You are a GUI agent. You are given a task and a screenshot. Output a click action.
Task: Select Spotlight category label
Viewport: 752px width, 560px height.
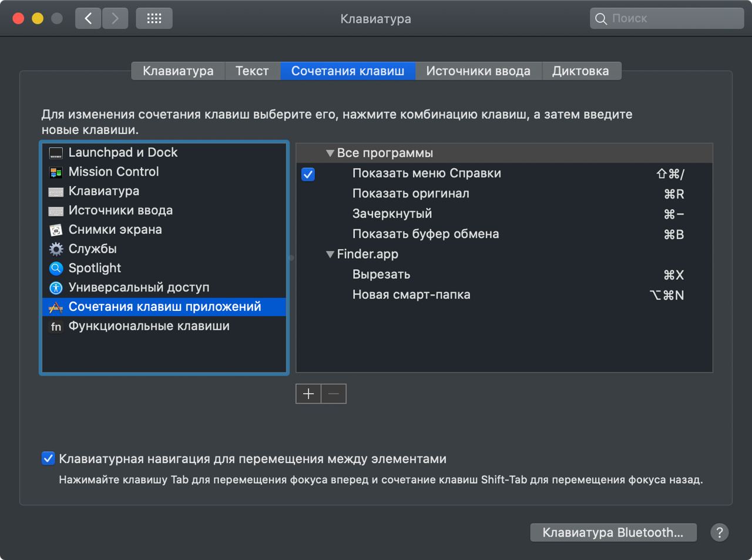pos(95,268)
